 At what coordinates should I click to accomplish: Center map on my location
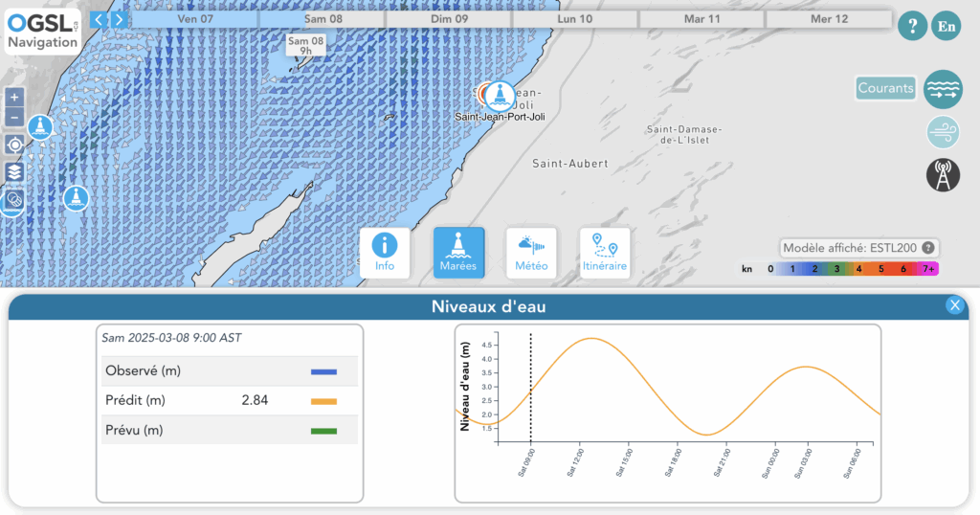coord(14,145)
